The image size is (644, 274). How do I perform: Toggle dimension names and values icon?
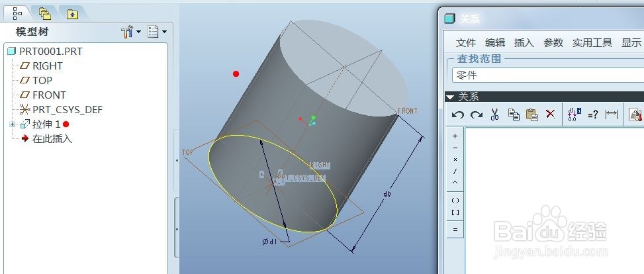[575, 114]
